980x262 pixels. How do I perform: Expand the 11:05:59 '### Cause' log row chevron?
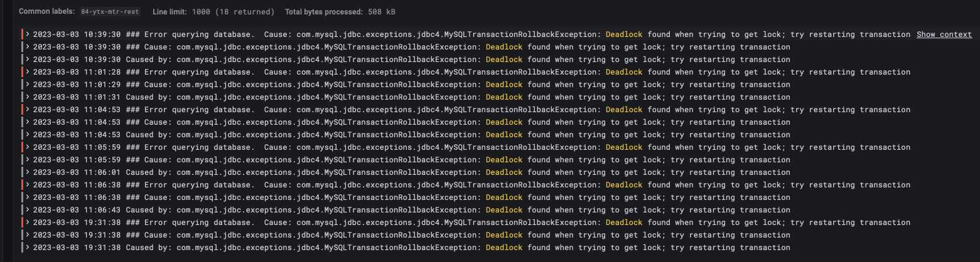[28, 160]
